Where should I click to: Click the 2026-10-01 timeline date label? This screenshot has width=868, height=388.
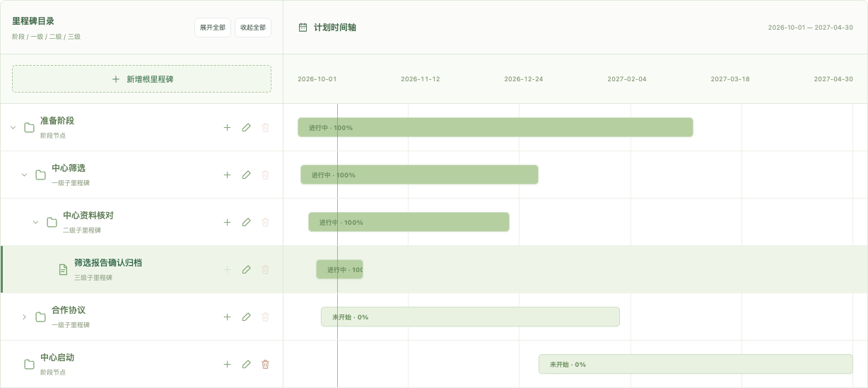click(x=317, y=79)
